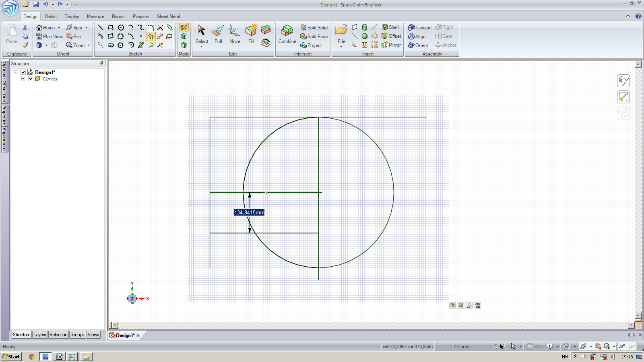Open the undo history dropdown arrow
Viewport: 644px width, 362px height.
pos(53,4)
